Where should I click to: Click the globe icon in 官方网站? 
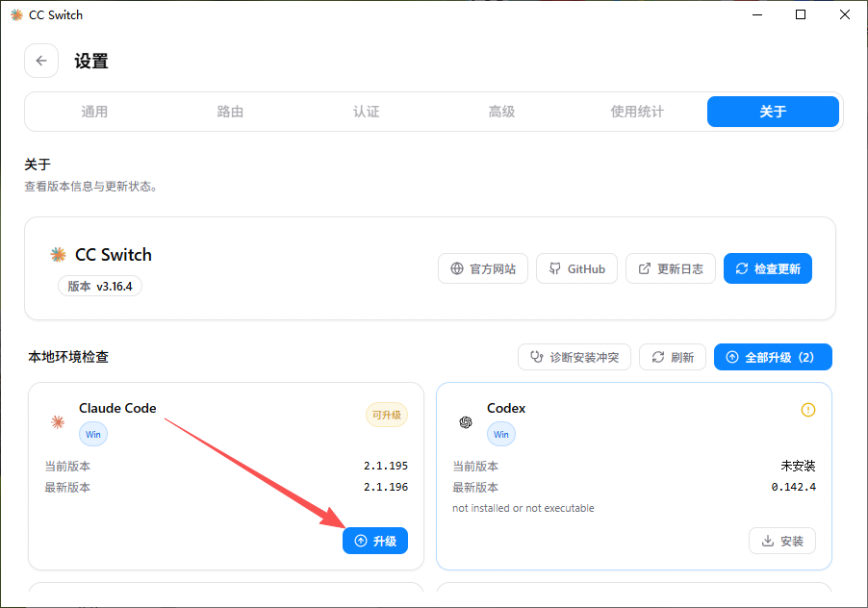pos(457,268)
